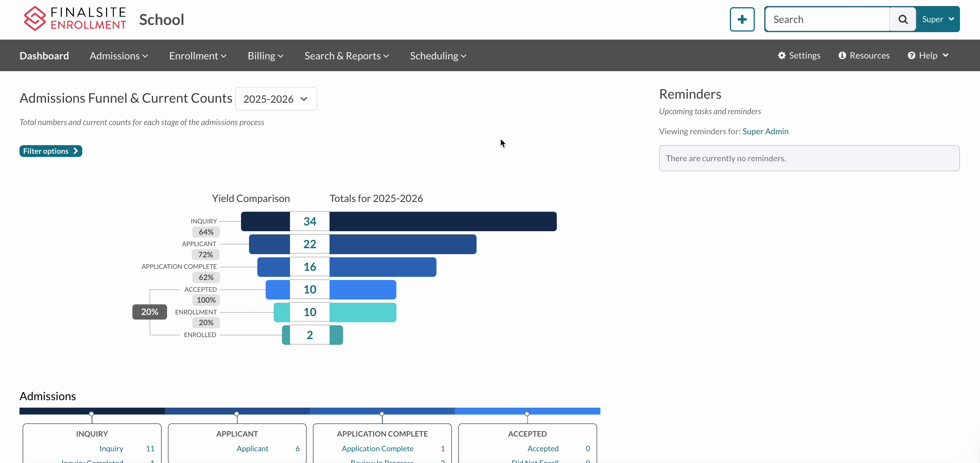This screenshot has height=463, width=980.
Task: Open the Scheduling nav menu
Action: pos(438,56)
